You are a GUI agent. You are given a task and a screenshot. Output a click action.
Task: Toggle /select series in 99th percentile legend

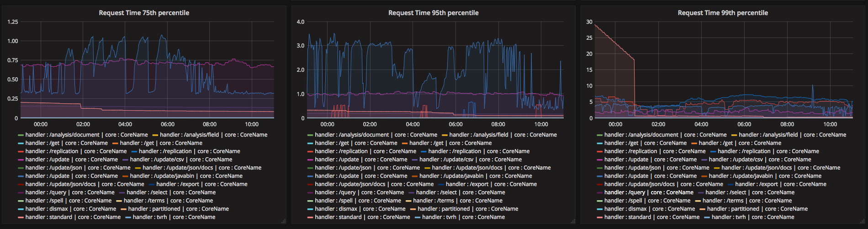750,192
